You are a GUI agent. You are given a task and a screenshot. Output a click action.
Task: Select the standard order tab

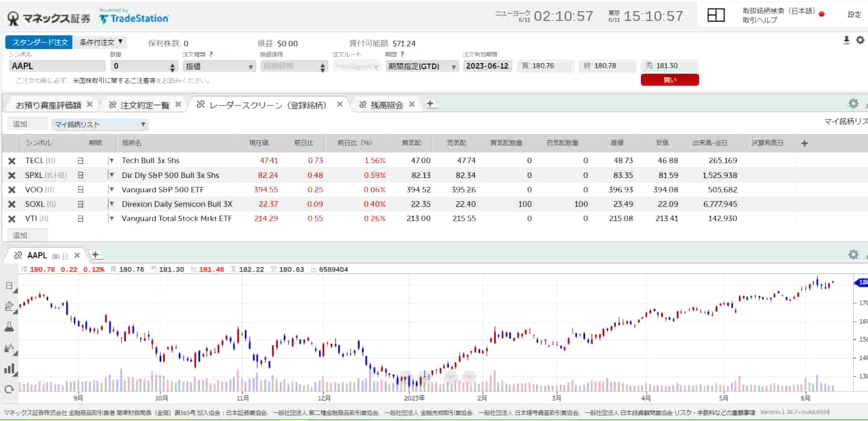(39, 42)
